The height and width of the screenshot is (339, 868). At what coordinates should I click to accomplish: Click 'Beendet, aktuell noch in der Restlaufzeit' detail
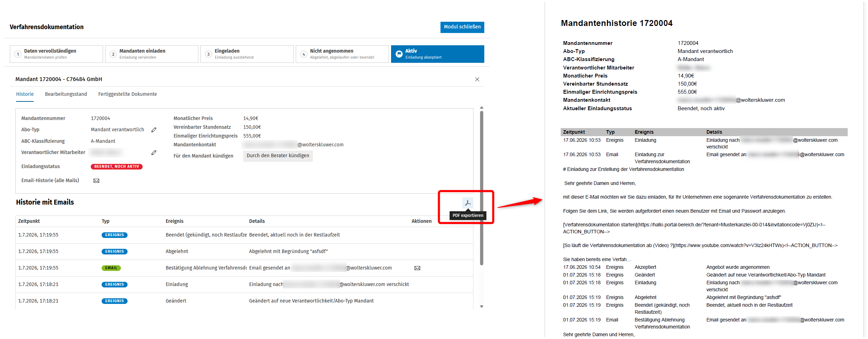294,235
